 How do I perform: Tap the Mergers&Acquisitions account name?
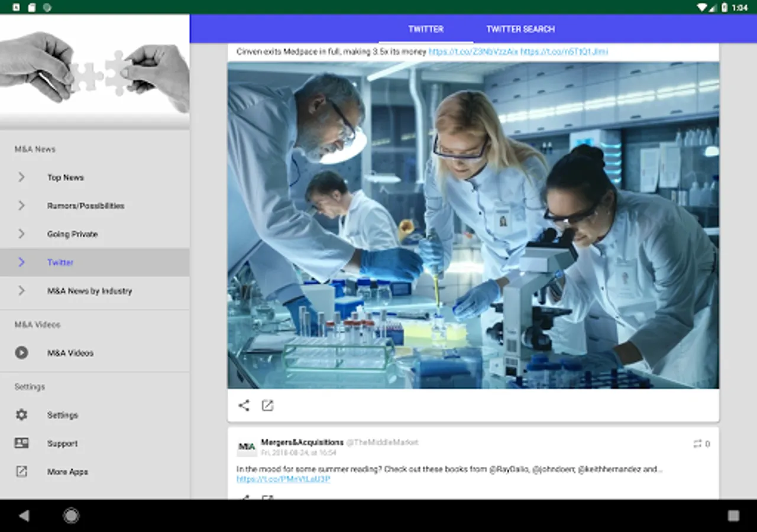(302, 442)
